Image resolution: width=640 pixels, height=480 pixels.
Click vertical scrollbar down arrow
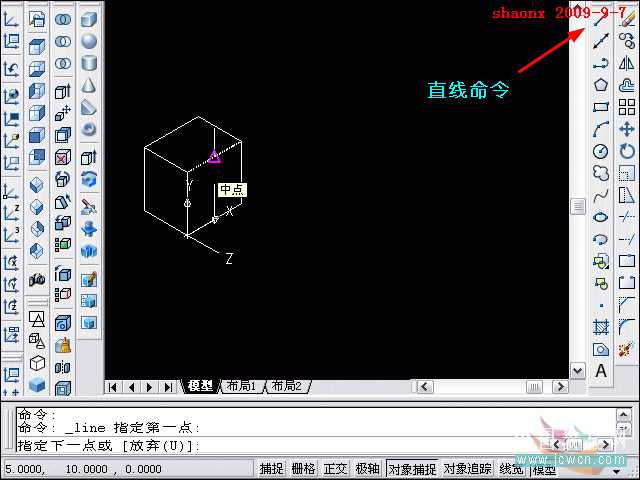click(578, 371)
